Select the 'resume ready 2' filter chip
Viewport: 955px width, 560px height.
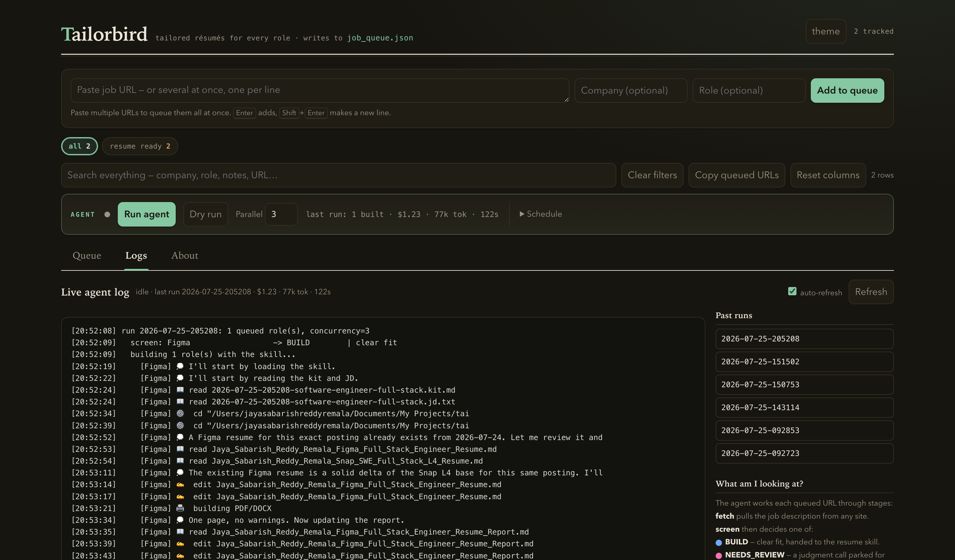[140, 146]
